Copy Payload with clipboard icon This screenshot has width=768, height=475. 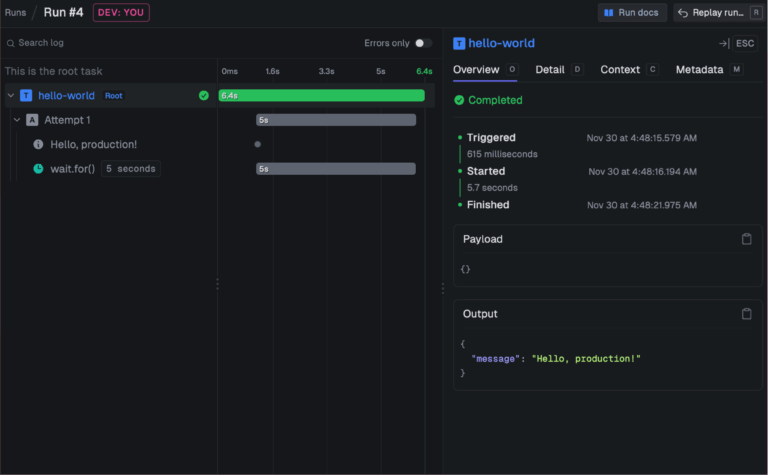(746, 239)
